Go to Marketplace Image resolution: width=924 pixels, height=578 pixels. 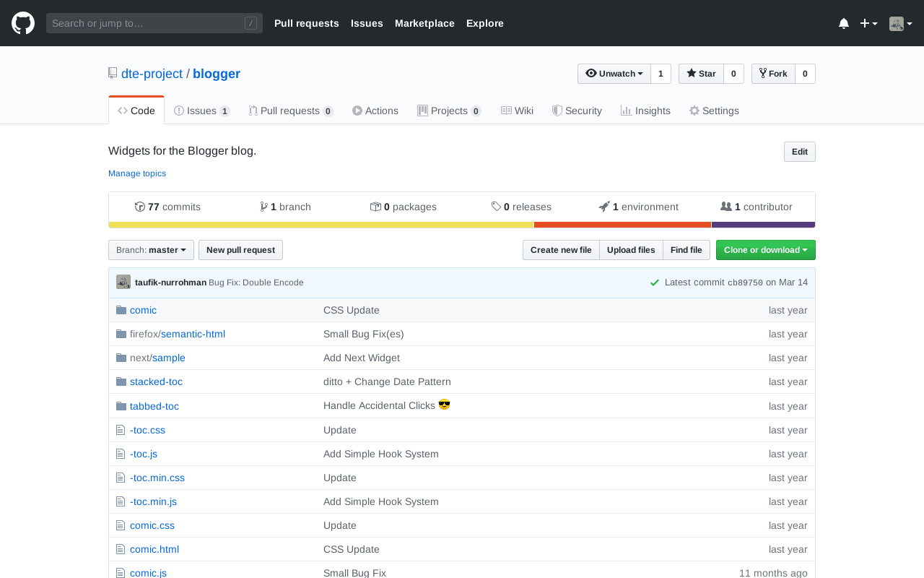pos(424,23)
